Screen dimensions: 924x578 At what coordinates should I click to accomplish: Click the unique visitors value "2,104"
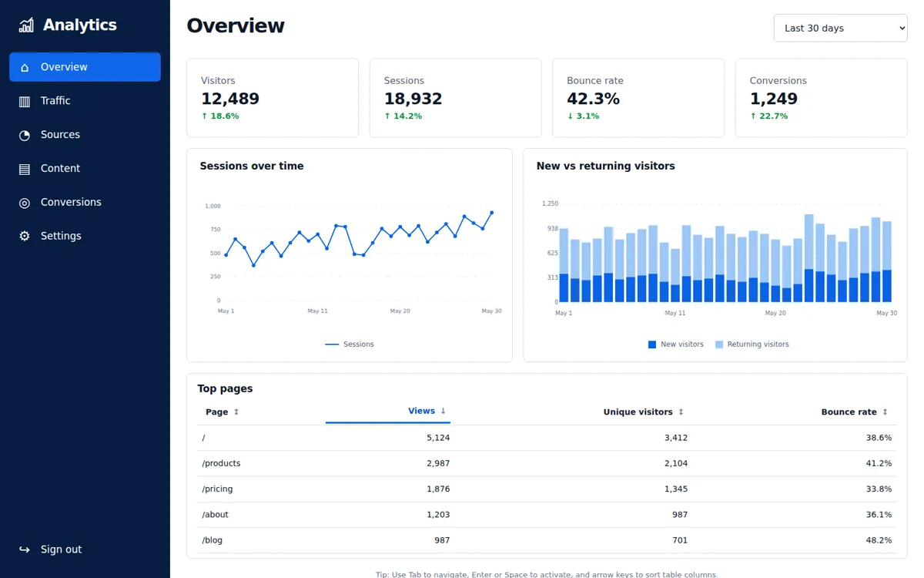tap(676, 463)
